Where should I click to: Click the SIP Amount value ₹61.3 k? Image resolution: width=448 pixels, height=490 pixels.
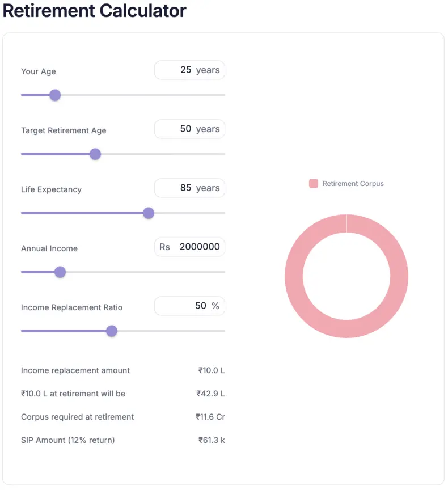(211, 440)
